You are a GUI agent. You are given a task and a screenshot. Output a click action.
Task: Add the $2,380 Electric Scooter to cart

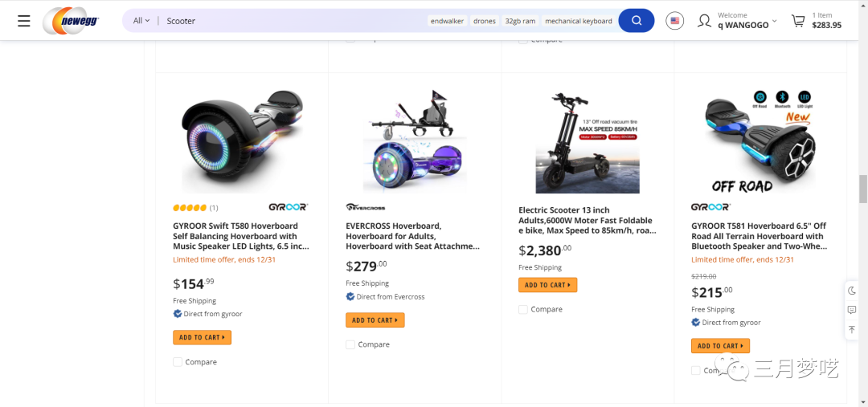click(547, 285)
